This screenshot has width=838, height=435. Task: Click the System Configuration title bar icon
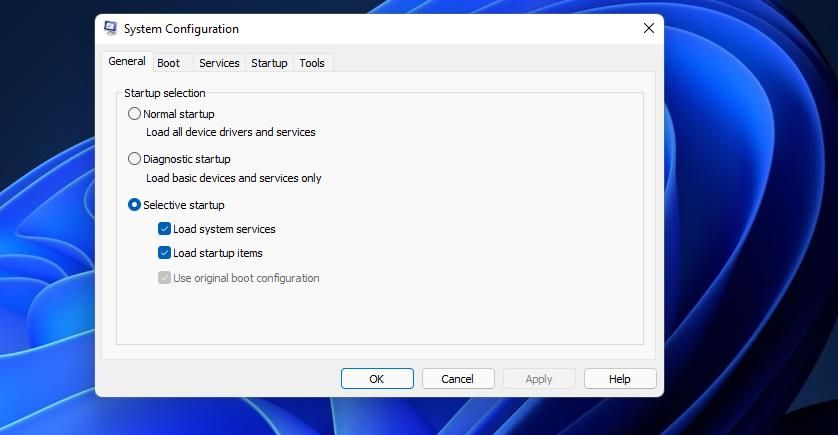(x=111, y=28)
